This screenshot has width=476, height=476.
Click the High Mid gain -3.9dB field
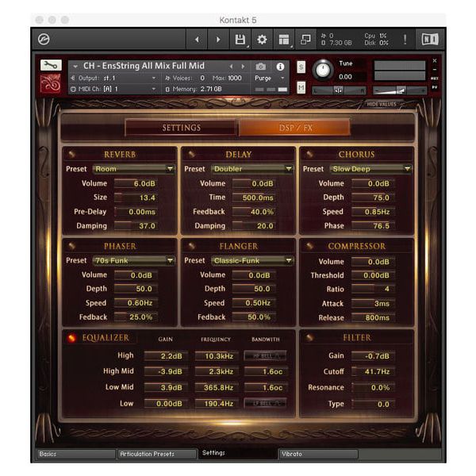166,371
